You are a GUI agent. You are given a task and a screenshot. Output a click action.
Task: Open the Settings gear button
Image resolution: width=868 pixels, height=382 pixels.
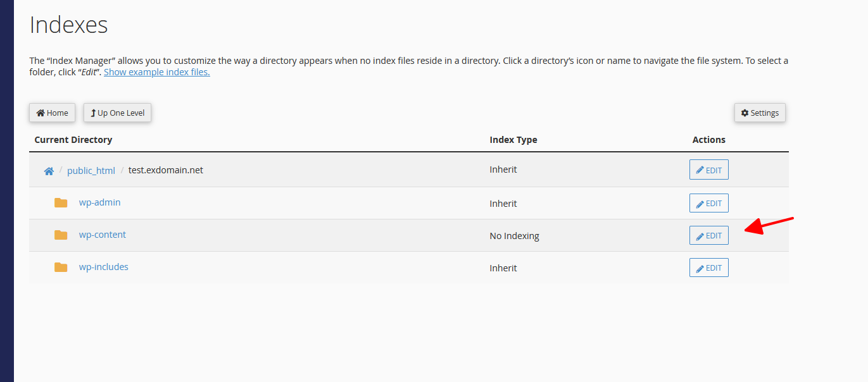(x=760, y=113)
